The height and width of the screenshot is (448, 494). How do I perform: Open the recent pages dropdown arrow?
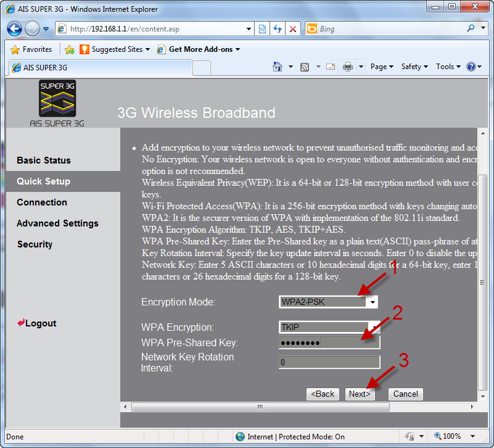coord(46,29)
